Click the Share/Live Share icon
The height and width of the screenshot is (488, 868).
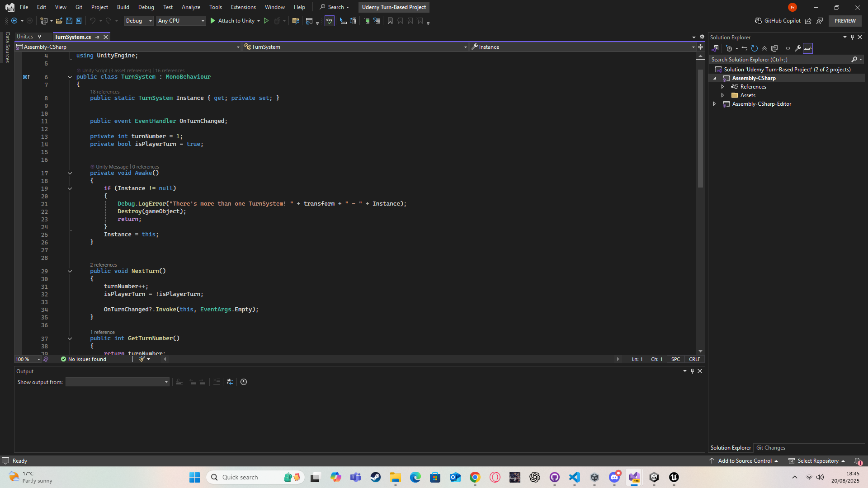[x=808, y=21]
